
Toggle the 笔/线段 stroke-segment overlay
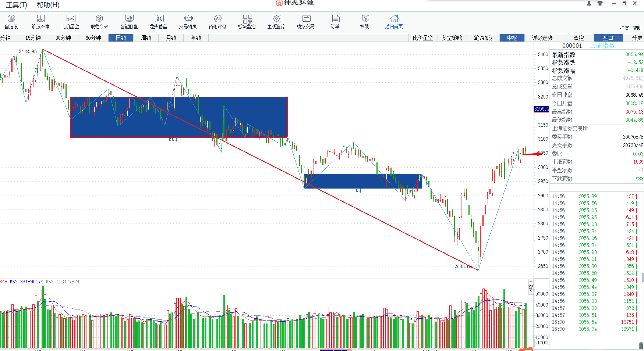pos(483,38)
